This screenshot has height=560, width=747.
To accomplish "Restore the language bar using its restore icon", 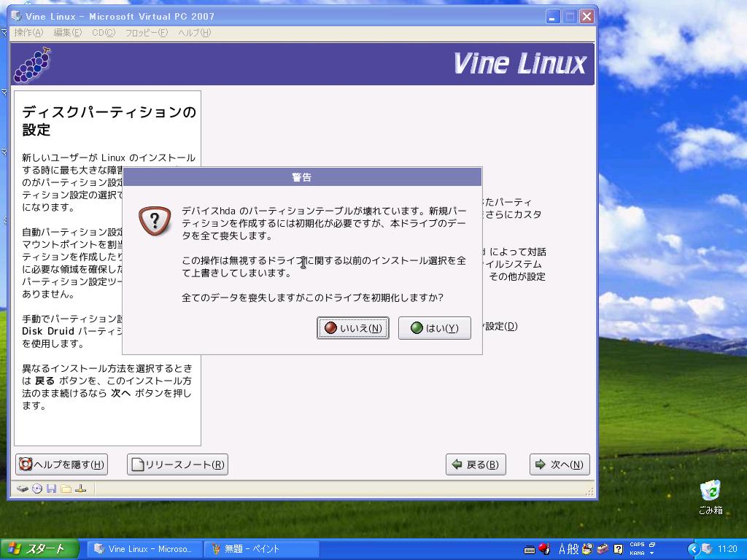I will pos(652,544).
